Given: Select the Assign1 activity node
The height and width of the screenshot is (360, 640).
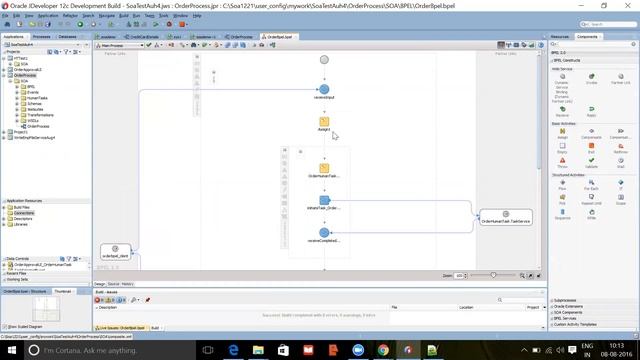Looking at the screenshot, I should tap(324, 122).
